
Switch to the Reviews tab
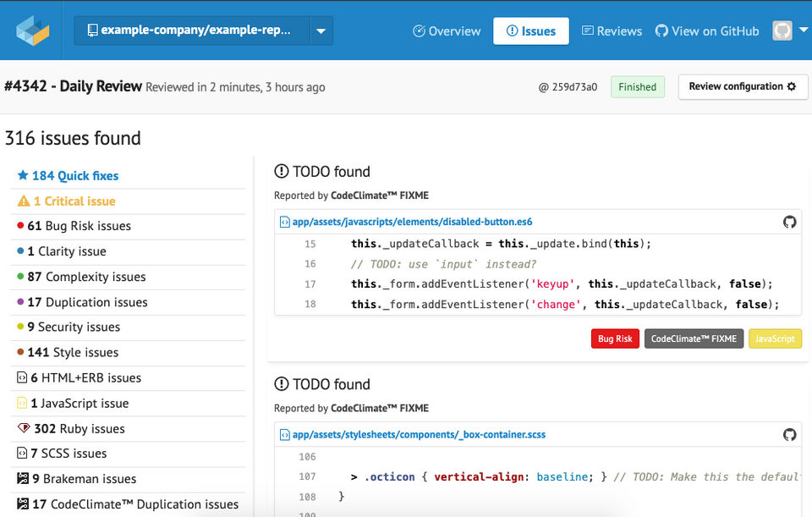[x=612, y=30]
